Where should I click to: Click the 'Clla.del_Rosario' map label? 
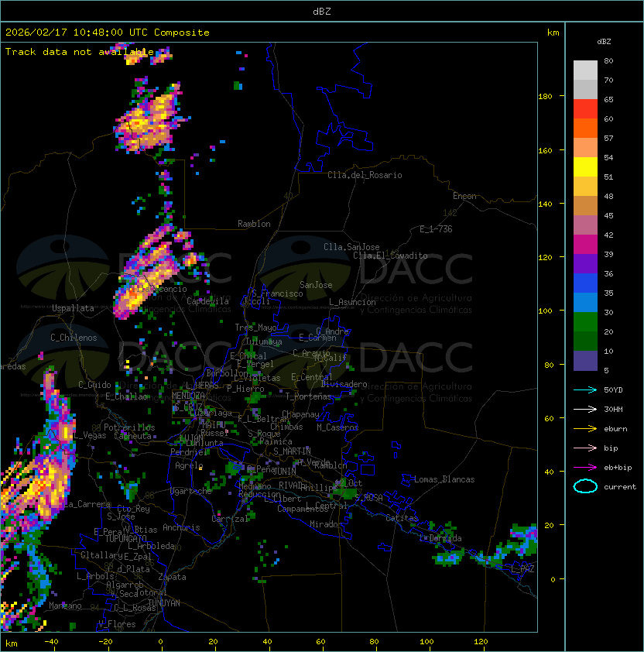click(x=365, y=175)
